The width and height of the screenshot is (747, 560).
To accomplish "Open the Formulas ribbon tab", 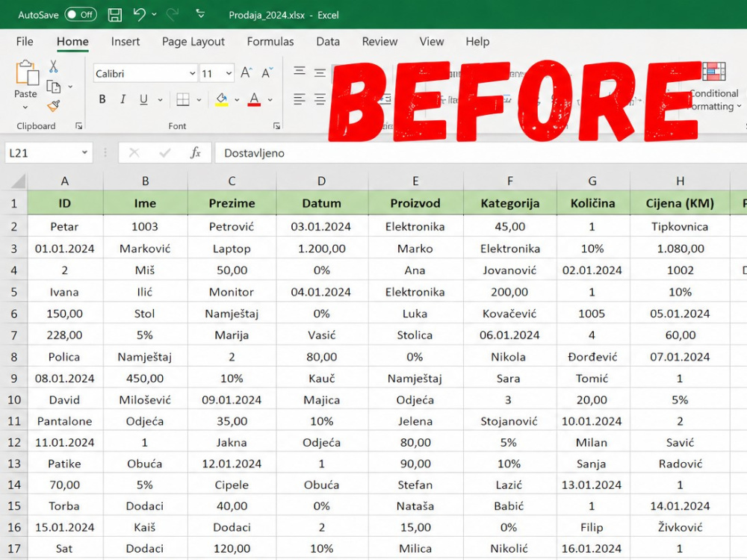I will coord(270,41).
